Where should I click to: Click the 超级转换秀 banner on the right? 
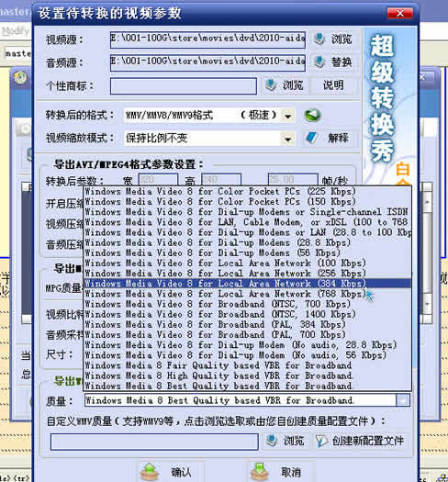pyautogui.click(x=382, y=98)
